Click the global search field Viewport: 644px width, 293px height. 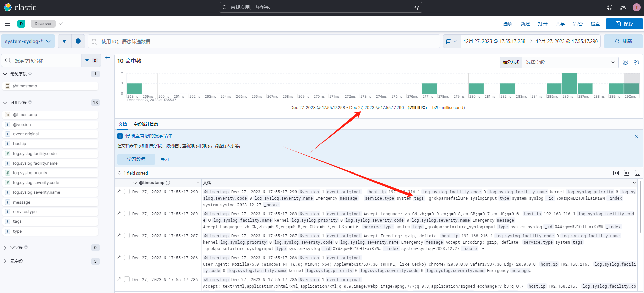[x=320, y=7]
